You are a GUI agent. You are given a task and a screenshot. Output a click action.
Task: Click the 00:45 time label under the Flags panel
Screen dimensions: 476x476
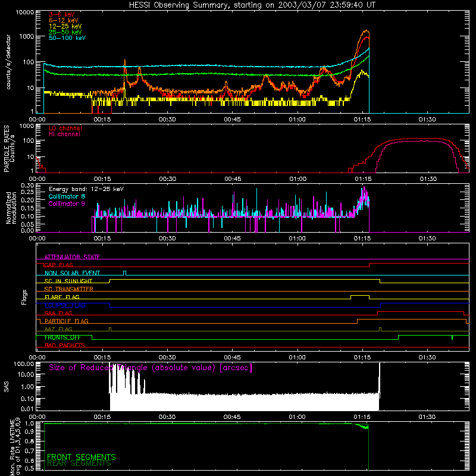pos(232,358)
